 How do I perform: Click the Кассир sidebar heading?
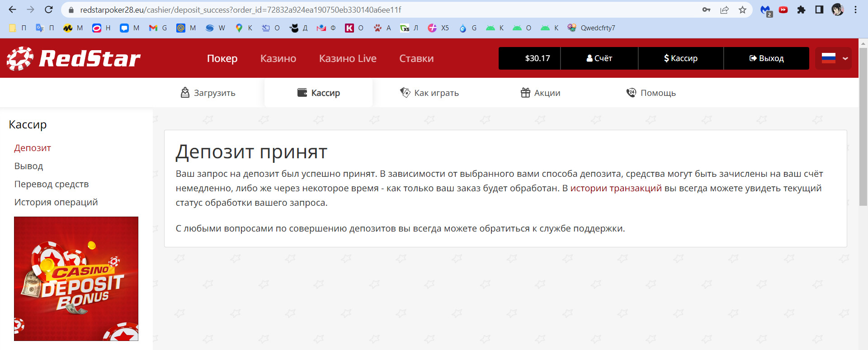28,124
